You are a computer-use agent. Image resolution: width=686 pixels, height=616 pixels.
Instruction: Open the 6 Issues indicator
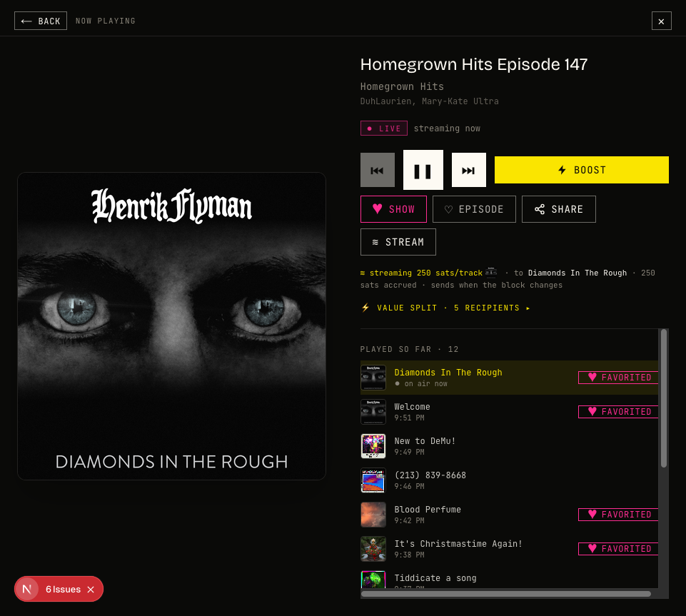pyautogui.click(x=63, y=590)
